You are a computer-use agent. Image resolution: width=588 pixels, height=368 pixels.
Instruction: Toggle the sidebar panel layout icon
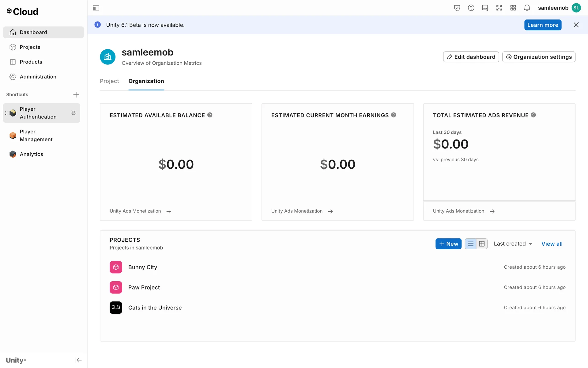pos(96,8)
